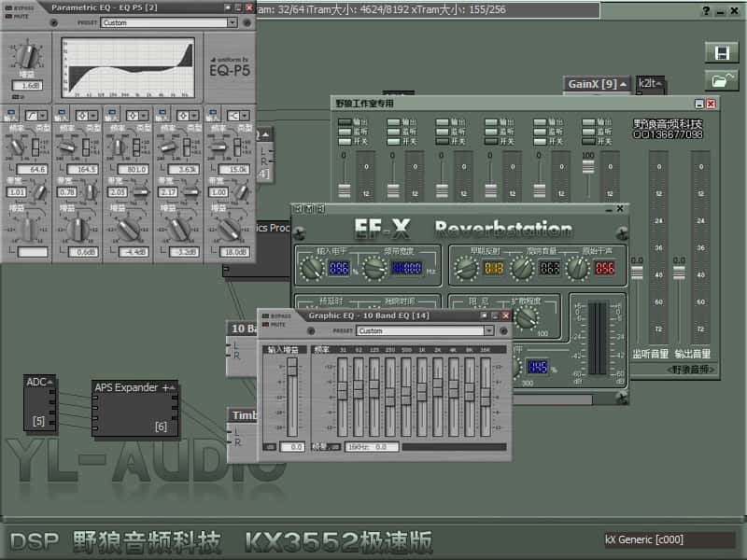
Task: Click the 10 Band module title
Action: click(244, 329)
